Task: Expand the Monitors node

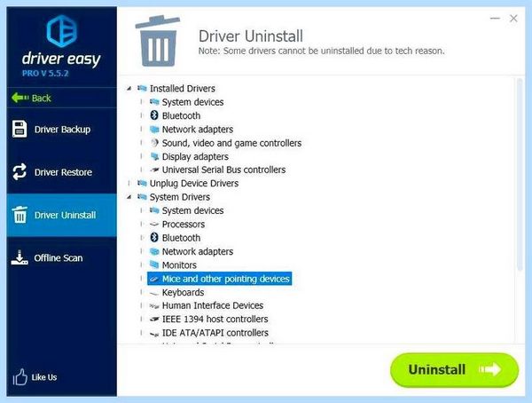Action: 141,265
